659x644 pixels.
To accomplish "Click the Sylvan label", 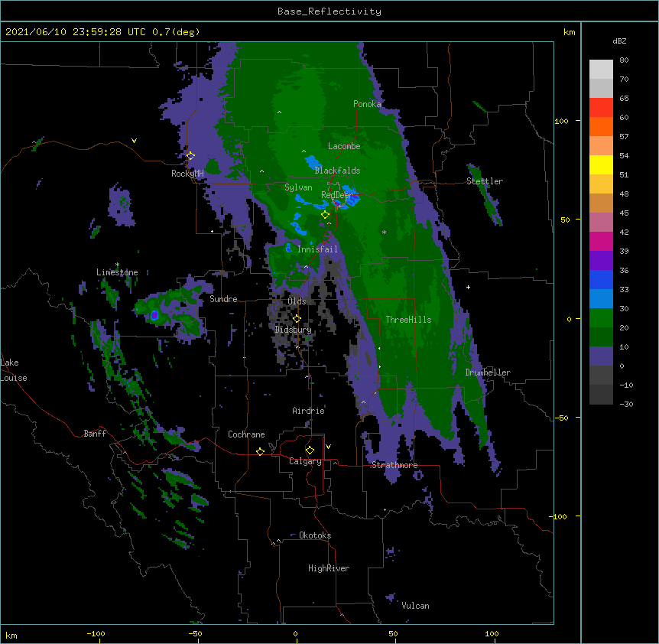I will tap(298, 187).
